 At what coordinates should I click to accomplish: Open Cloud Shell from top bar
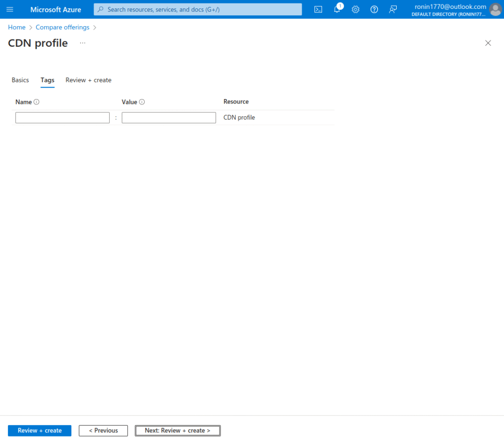point(318,9)
